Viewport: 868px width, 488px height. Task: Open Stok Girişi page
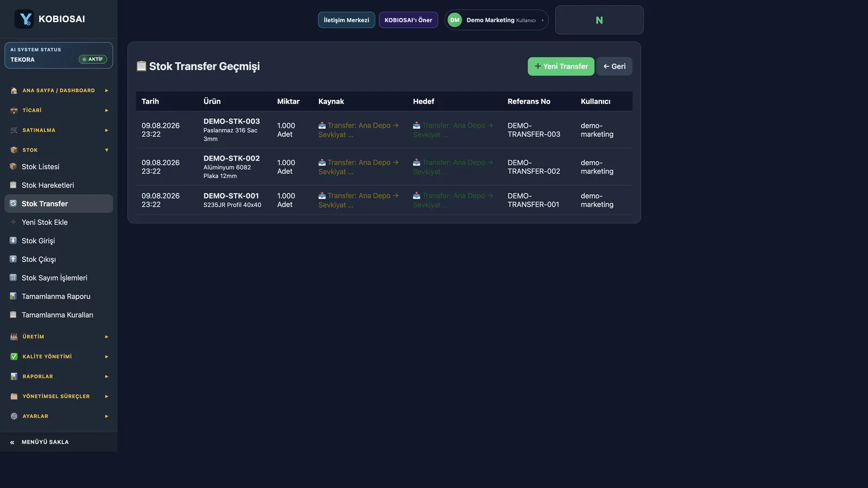pyautogui.click(x=59, y=240)
